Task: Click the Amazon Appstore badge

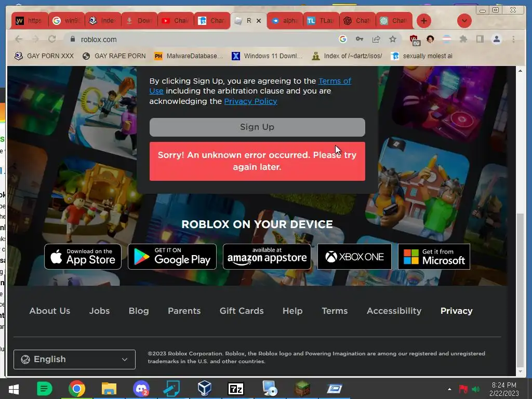Action: 267,257
